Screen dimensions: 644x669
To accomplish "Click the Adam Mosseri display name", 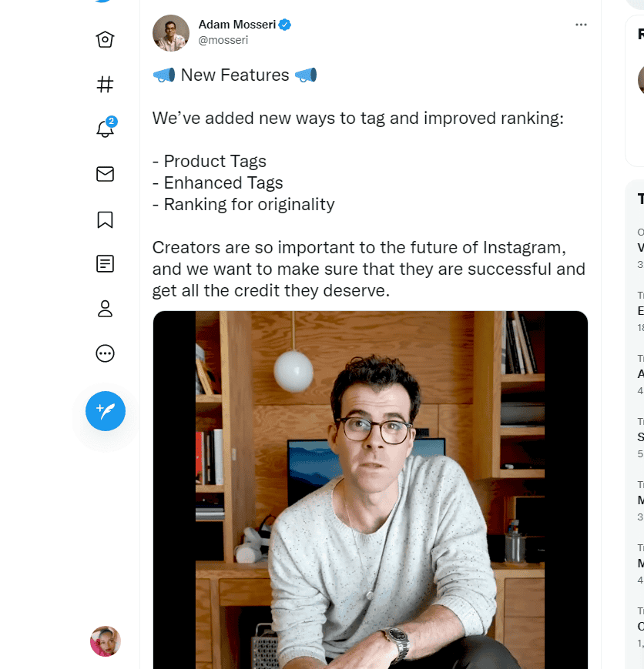I will pyautogui.click(x=236, y=25).
